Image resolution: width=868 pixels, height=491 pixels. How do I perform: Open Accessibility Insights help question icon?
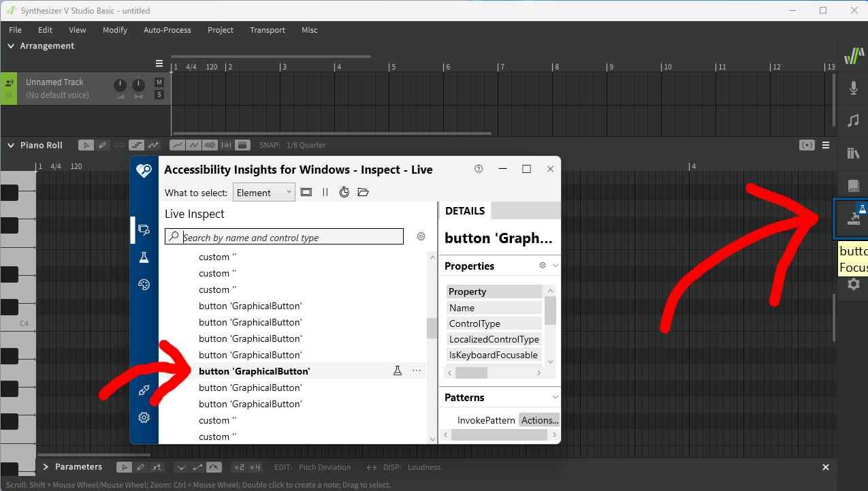click(479, 169)
